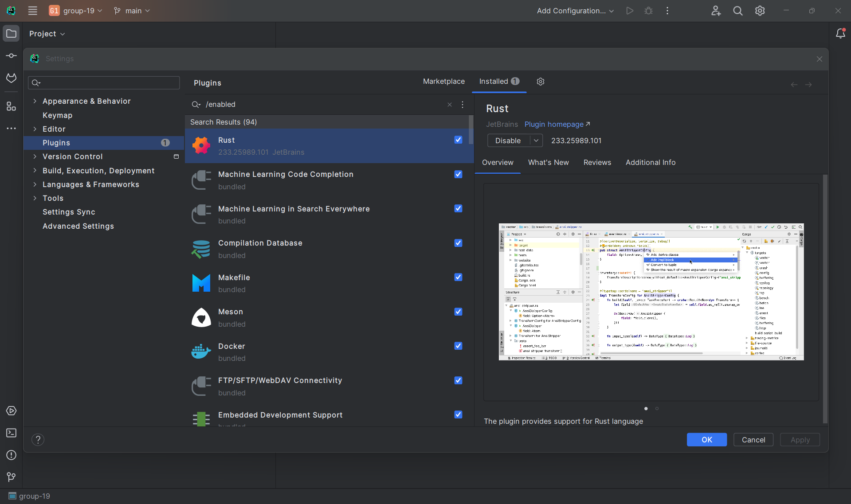
Task: Open Search Everywhere magnifier
Action: (x=738, y=11)
